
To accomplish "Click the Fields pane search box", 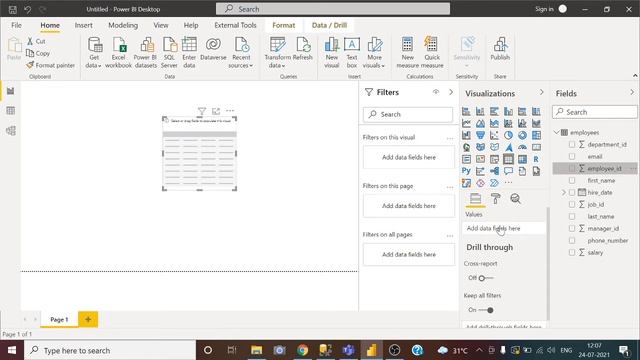I will (x=594, y=112).
